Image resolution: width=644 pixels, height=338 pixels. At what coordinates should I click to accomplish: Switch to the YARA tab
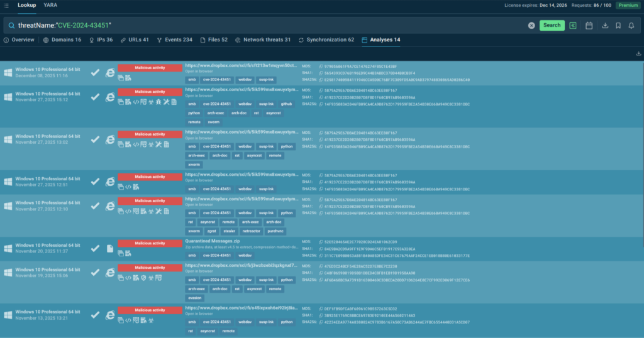pos(50,5)
